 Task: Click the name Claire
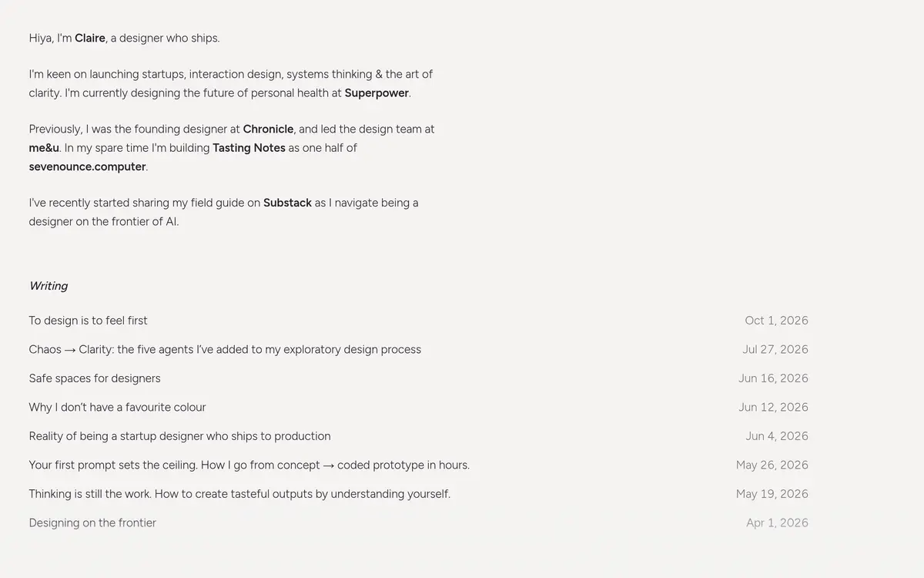pos(90,39)
